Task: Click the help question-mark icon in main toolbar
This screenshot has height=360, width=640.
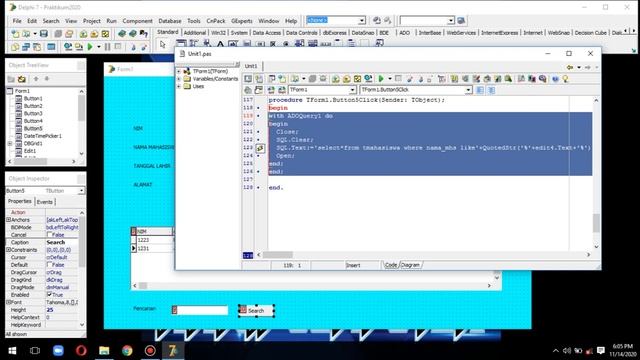Action: click(x=143, y=34)
